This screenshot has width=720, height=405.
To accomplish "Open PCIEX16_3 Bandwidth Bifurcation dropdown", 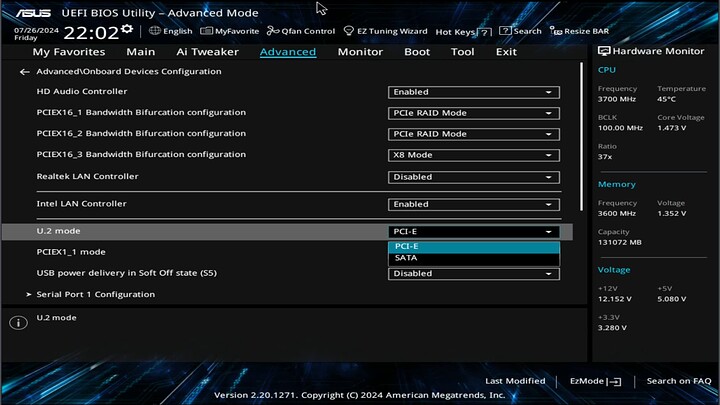I will click(x=473, y=155).
